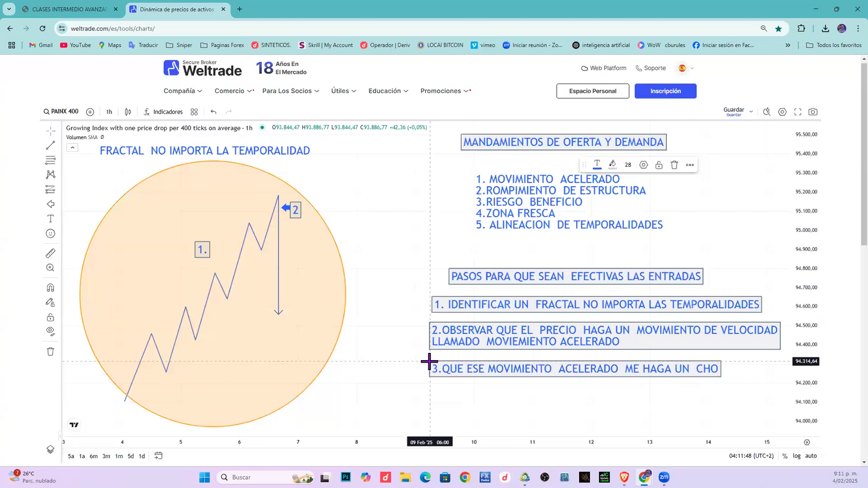Open the text fill color picker
The height and width of the screenshot is (488, 868).
tap(612, 164)
